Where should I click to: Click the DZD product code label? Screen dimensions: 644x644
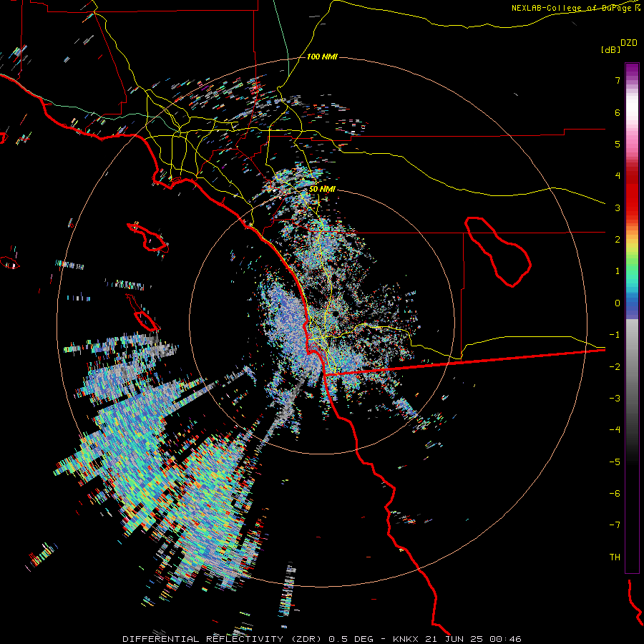click(x=629, y=43)
